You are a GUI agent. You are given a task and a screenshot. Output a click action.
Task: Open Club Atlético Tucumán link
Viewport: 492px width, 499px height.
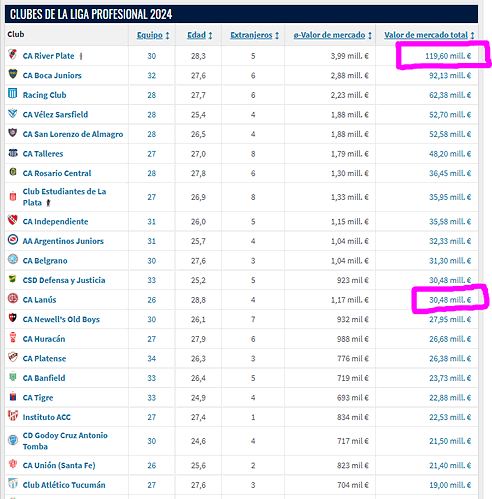point(64,485)
